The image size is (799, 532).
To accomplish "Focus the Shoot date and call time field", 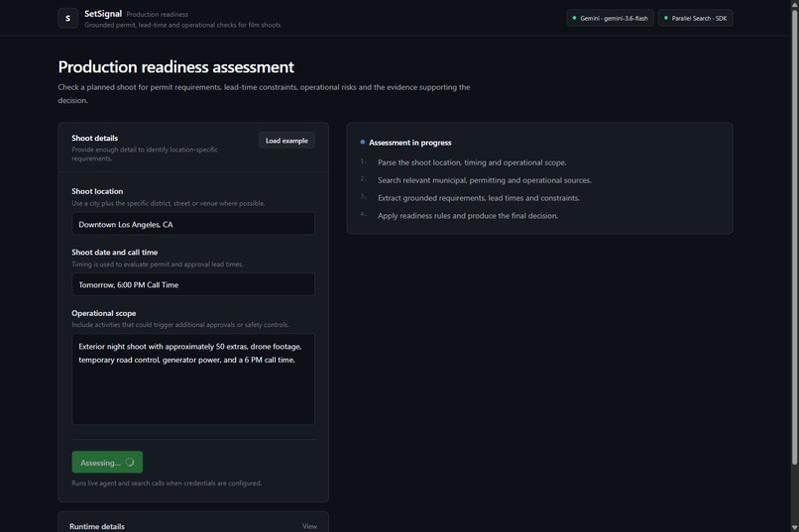I will click(x=193, y=284).
